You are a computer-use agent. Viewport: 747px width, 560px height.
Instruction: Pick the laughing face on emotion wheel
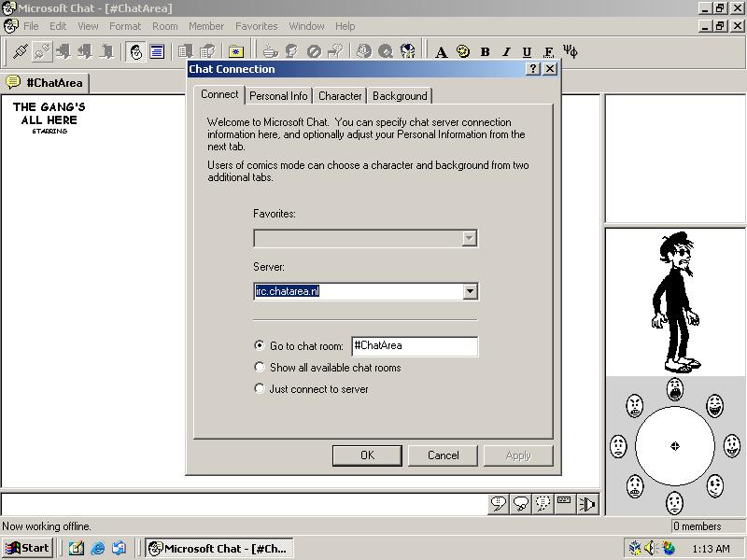pyautogui.click(x=714, y=406)
